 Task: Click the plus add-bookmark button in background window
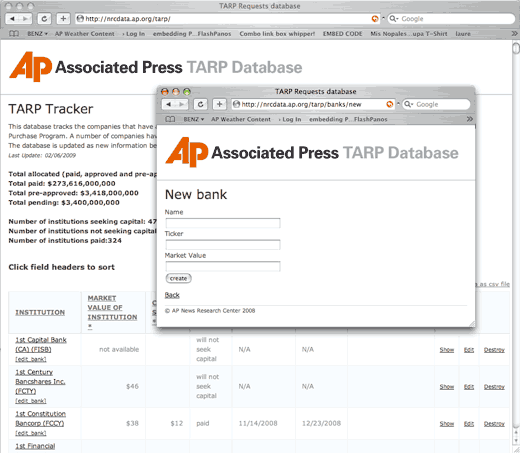coord(63,19)
